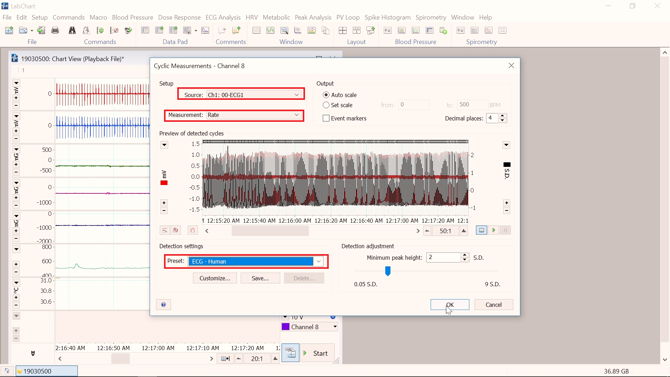Open preview left axis pop-up arrow
Image resolution: width=670 pixels, height=377 pixels.
pyautogui.click(x=164, y=145)
